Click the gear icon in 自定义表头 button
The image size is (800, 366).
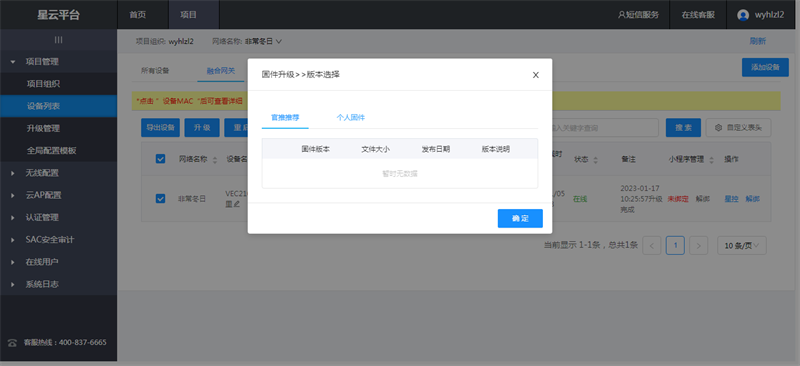[x=718, y=128]
